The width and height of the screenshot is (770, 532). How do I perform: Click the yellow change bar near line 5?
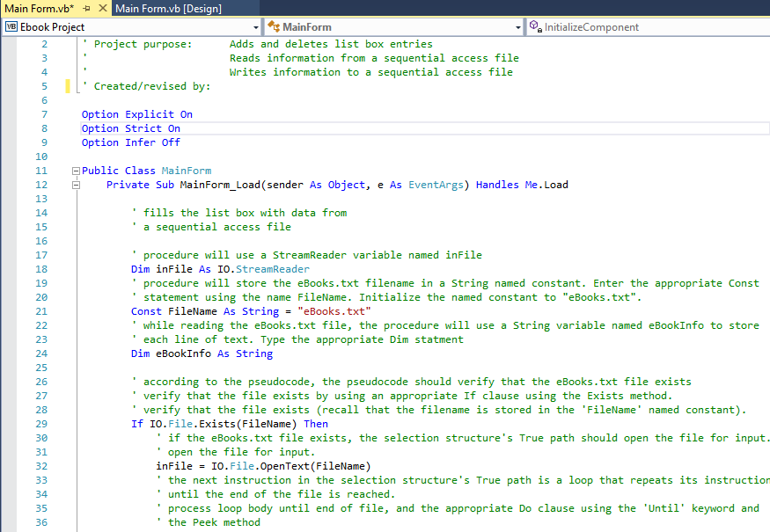coord(67,85)
